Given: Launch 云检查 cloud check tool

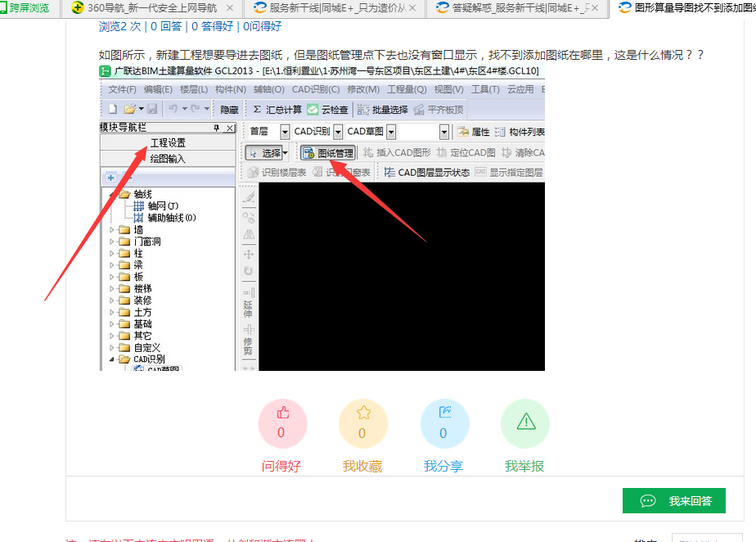Looking at the screenshot, I should [x=327, y=110].
